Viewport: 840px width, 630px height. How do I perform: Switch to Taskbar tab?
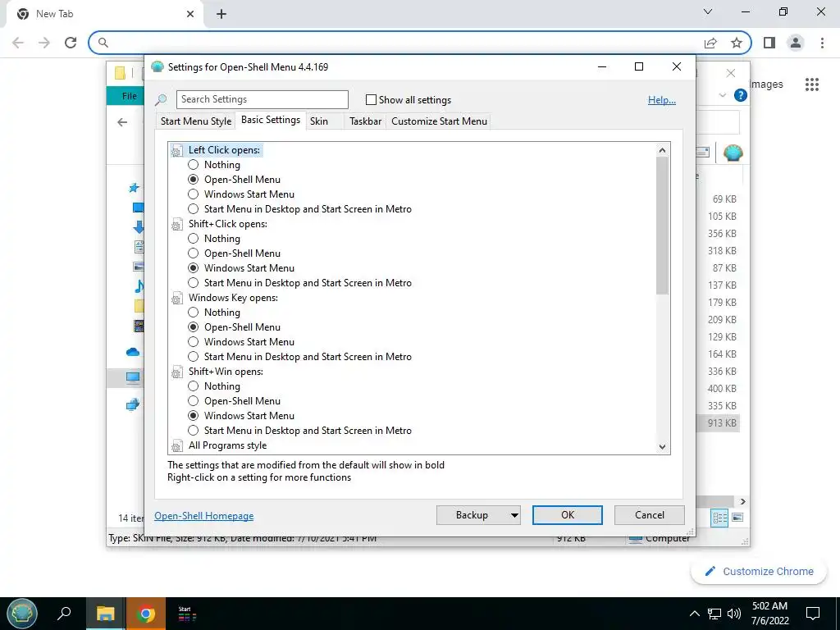365,121
